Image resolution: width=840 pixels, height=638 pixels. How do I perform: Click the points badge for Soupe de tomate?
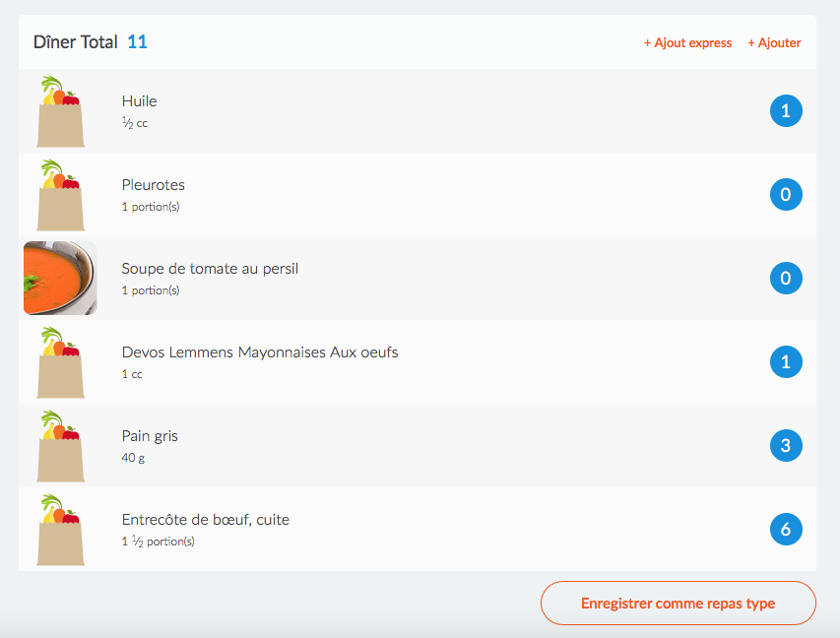pyautogui.click(x=786, y=278)
